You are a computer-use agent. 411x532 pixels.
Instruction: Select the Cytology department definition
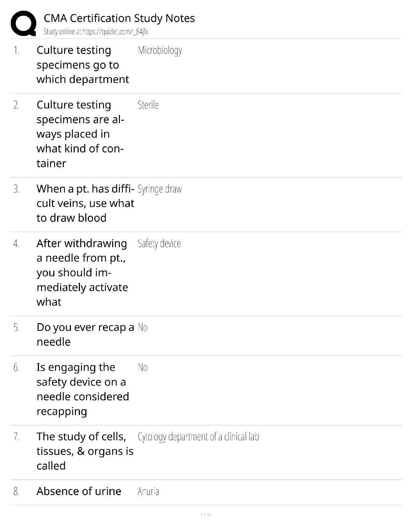pos(198,437)
